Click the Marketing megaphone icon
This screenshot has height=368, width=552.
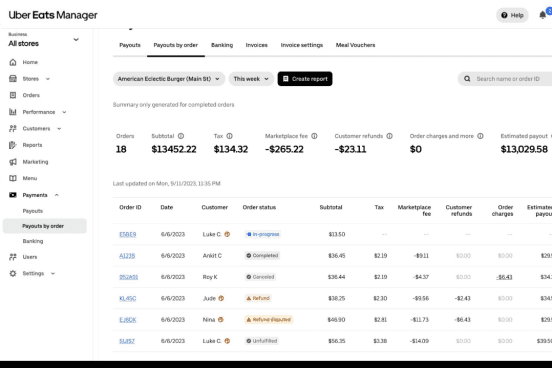(13, 162)
